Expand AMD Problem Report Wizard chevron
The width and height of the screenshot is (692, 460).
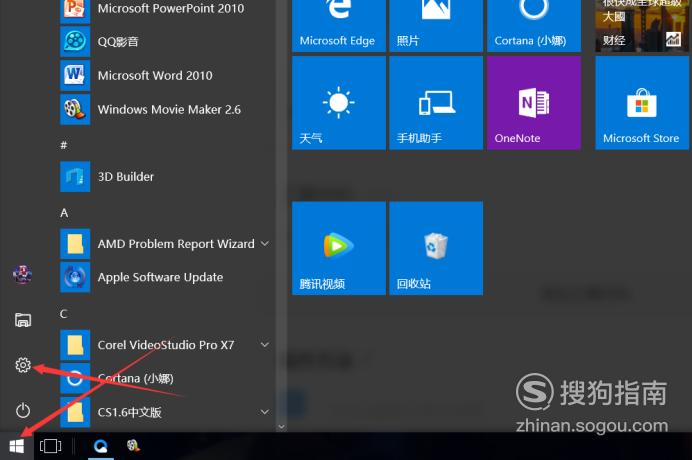point(264,244)
